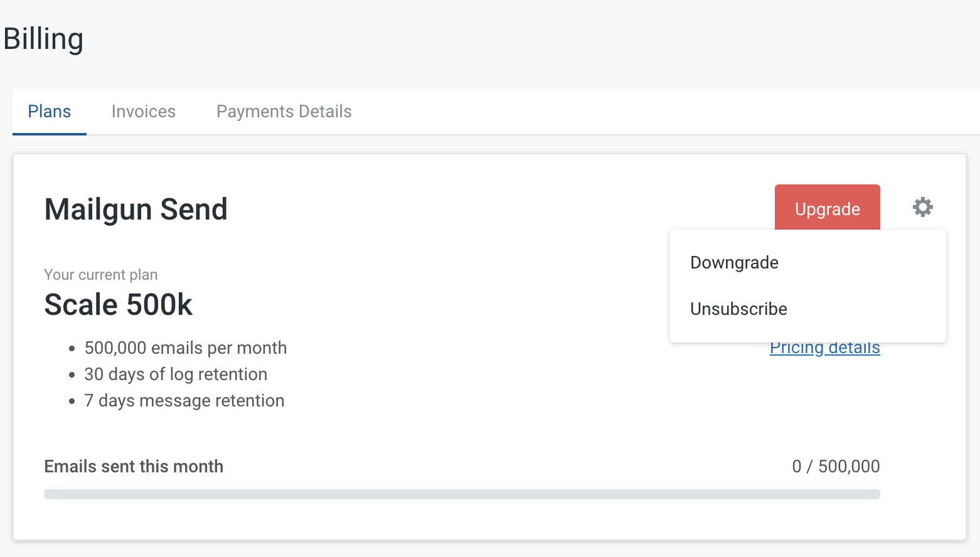This screenshot has height=557, width=980.
Task: Go to the Payments Details tab
Action: tap(284, 112)
